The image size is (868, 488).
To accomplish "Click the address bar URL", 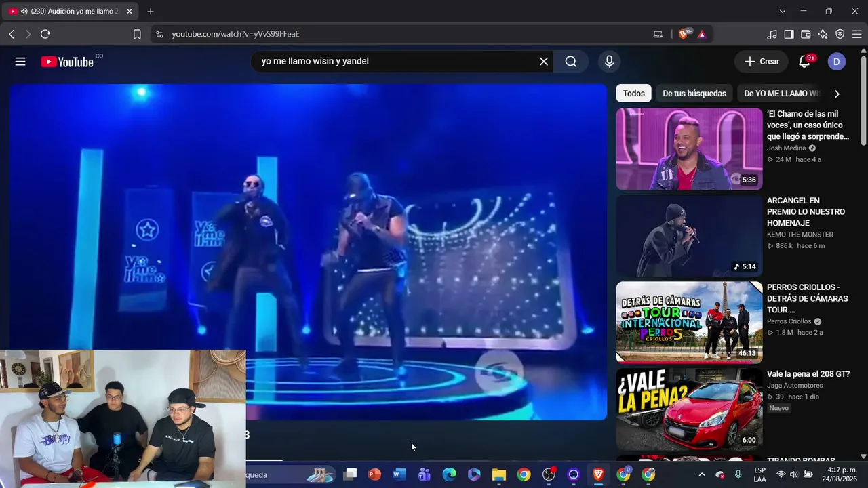I will tap(235, 34).
